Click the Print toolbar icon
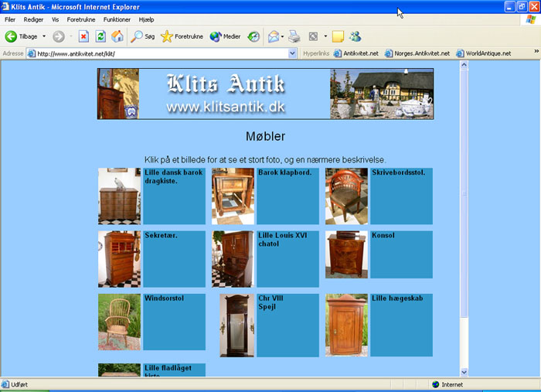 tap(294, 36)
